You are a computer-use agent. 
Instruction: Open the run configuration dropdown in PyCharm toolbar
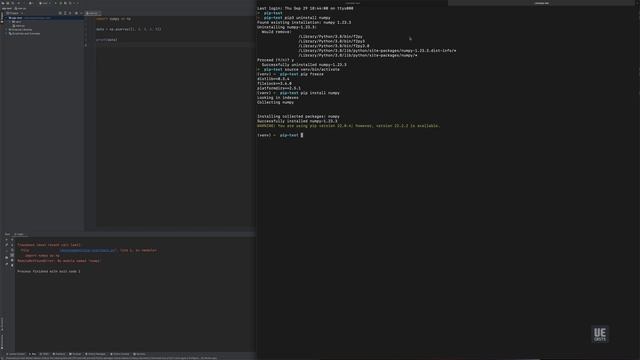pos(44,3)
